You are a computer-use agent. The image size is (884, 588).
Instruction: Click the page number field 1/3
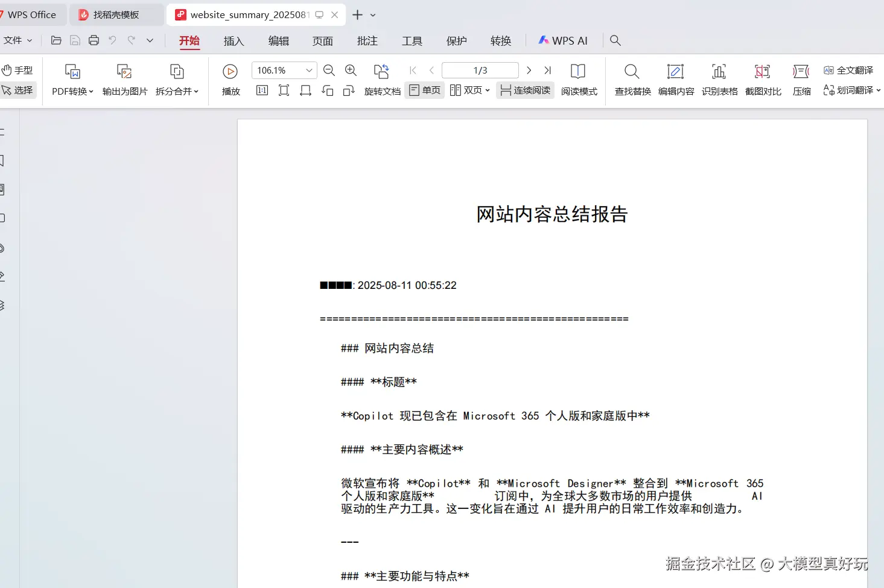[x=480, y=71]
